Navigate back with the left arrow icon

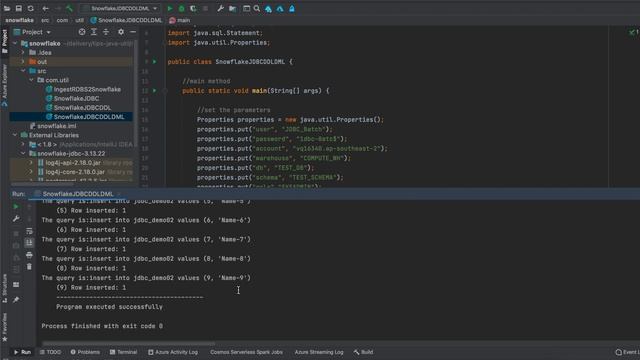pos(45,8)
